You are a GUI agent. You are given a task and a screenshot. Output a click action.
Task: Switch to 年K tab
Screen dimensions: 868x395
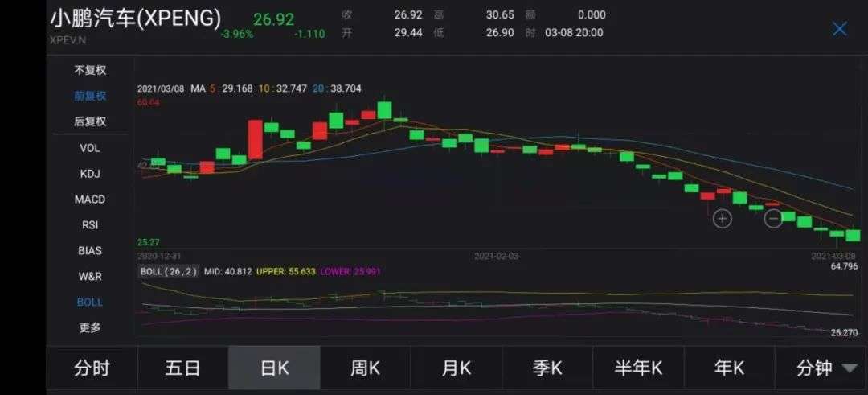point(730,368)
